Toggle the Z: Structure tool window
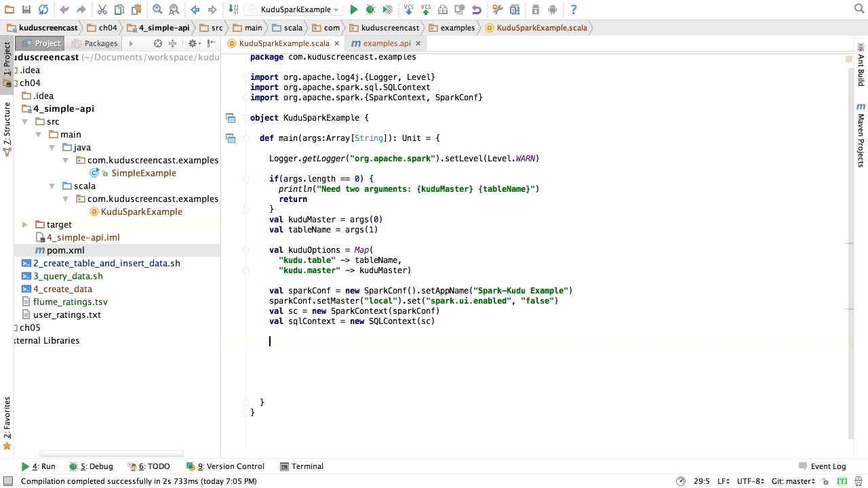The image size is (868, 488). point(7,129)
